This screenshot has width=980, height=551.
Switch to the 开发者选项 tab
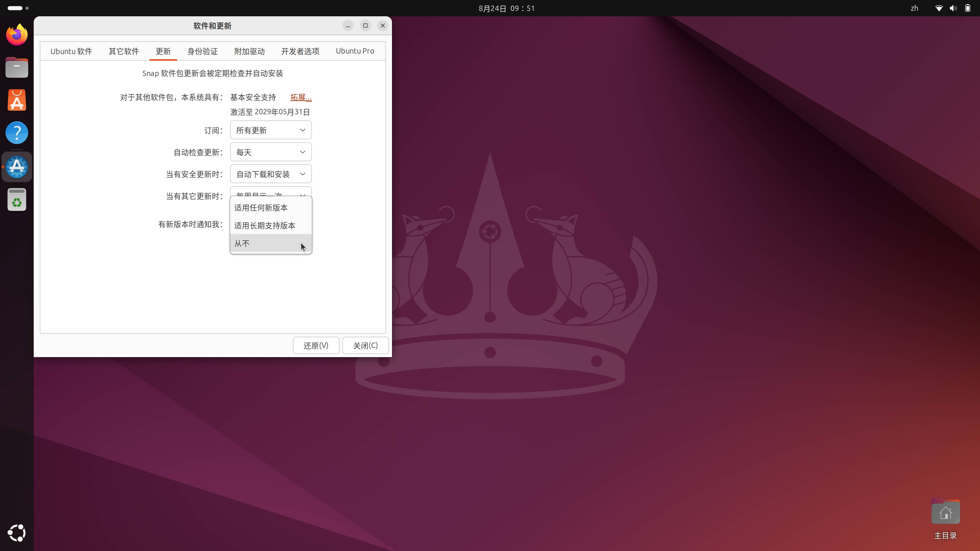point(300,51)
